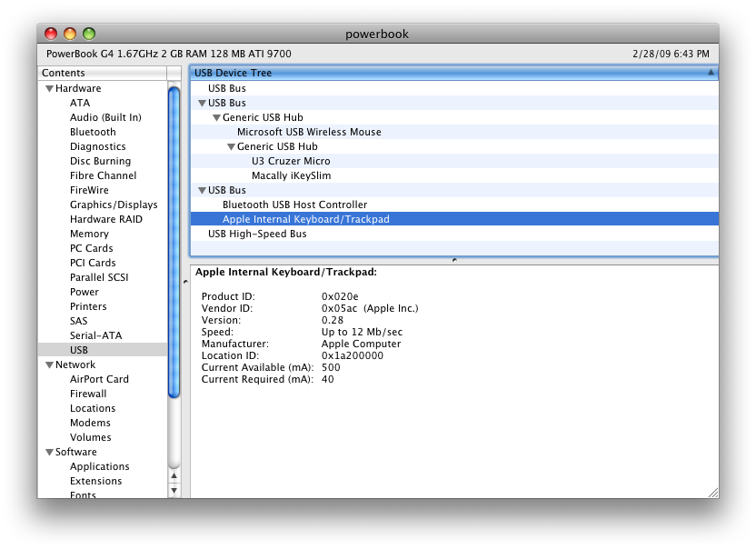Select U3 Cruzer Micro device
Image resolution: width=756 pixels, height=549 pixels.
pyautogui.click(x=454, y=161)
